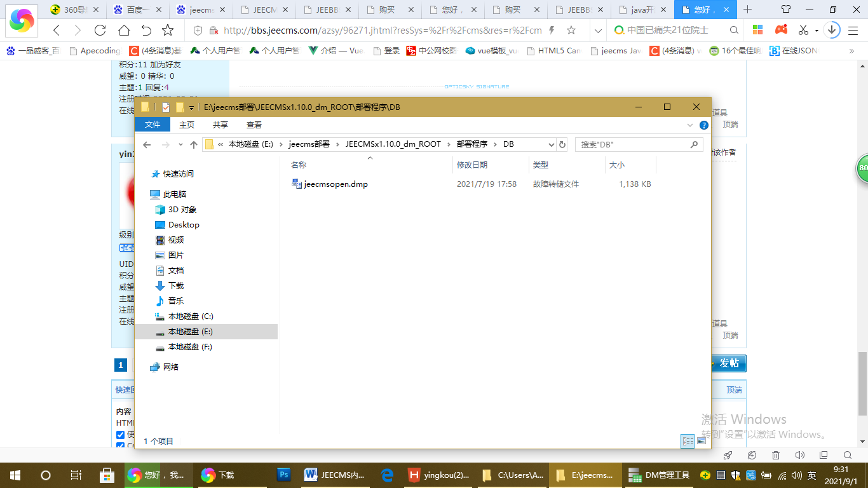
Task: Switch to the 主页 ribbon tab
Action: coord(187,125)
